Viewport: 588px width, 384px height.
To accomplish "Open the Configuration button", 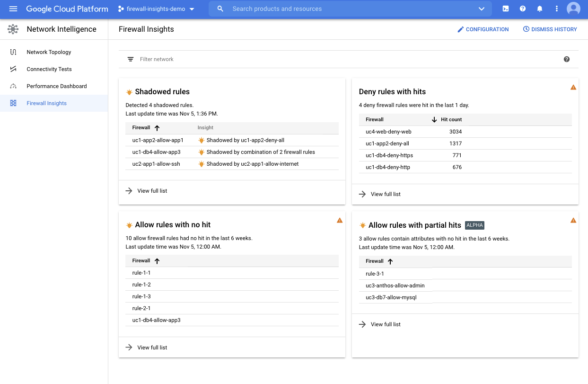I will click(x=483, y=29).
